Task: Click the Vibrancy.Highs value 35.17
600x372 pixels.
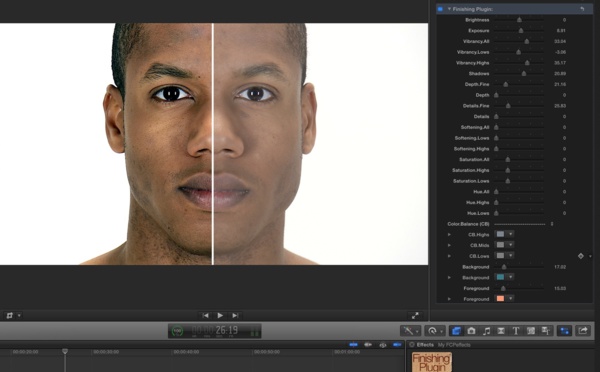Action: click(560, 62)
